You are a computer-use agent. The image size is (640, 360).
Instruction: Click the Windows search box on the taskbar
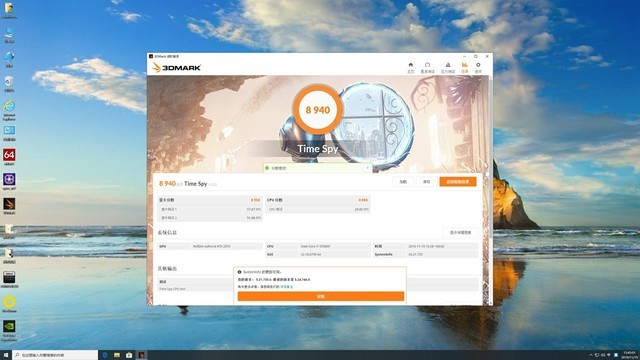[56, 355]
